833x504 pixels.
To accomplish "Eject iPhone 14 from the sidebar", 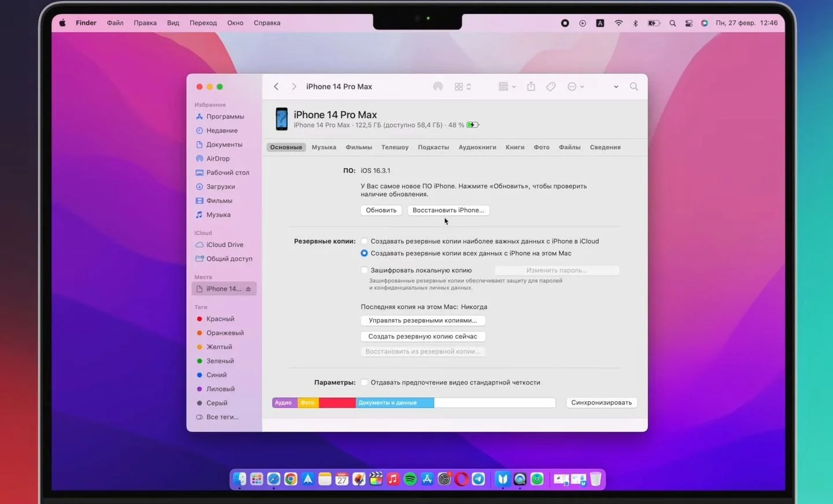I will coord(248,289).
